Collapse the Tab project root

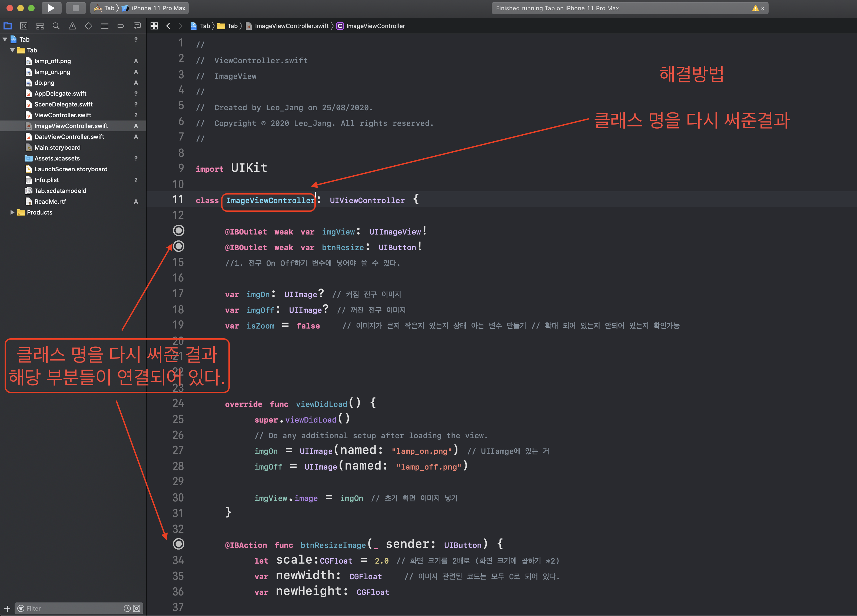[5, 39]
